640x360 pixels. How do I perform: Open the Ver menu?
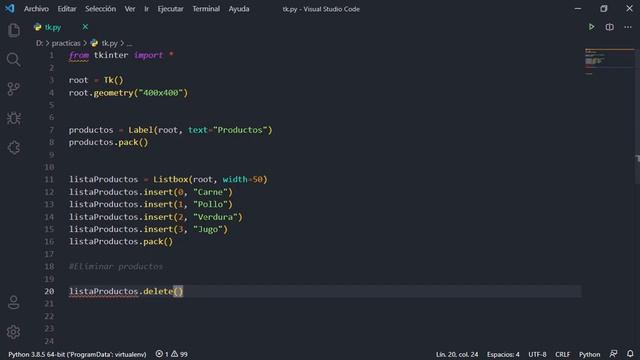pos(130,9)
